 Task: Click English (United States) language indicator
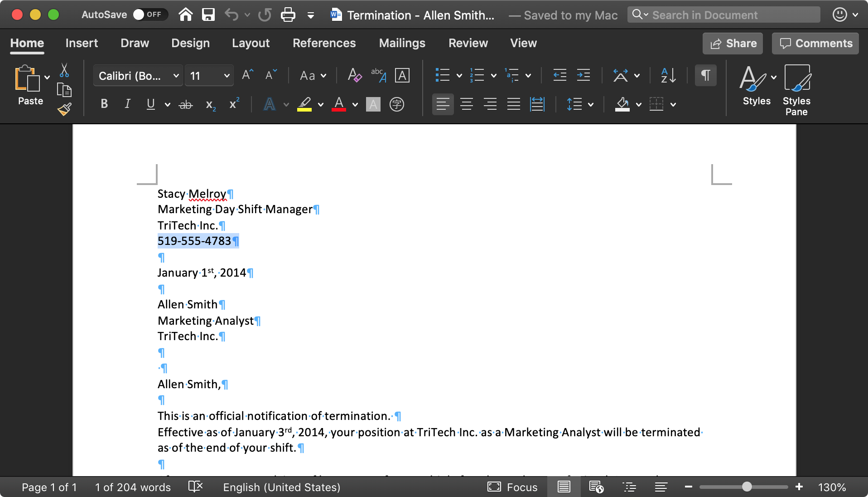click(281, 487)
